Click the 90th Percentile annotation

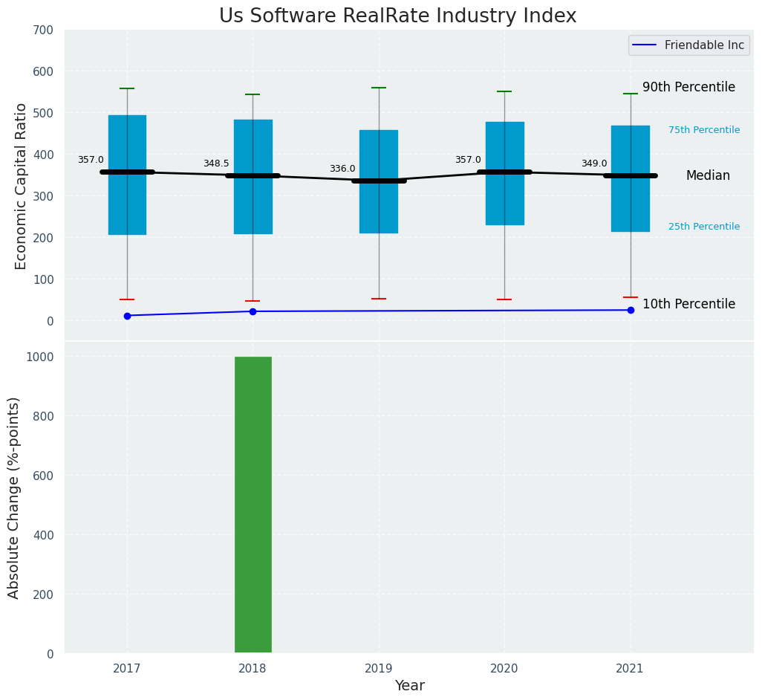pos(688,88)
